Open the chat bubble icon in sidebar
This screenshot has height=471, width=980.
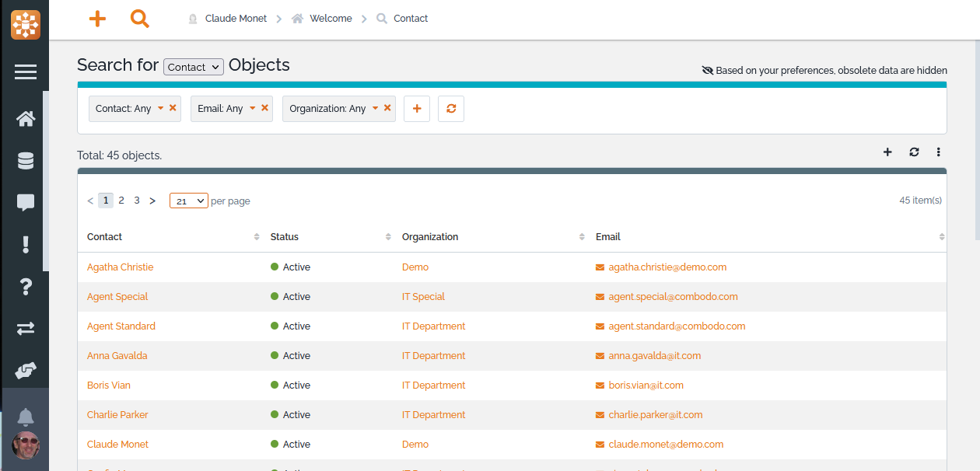[x=26, y=203]
